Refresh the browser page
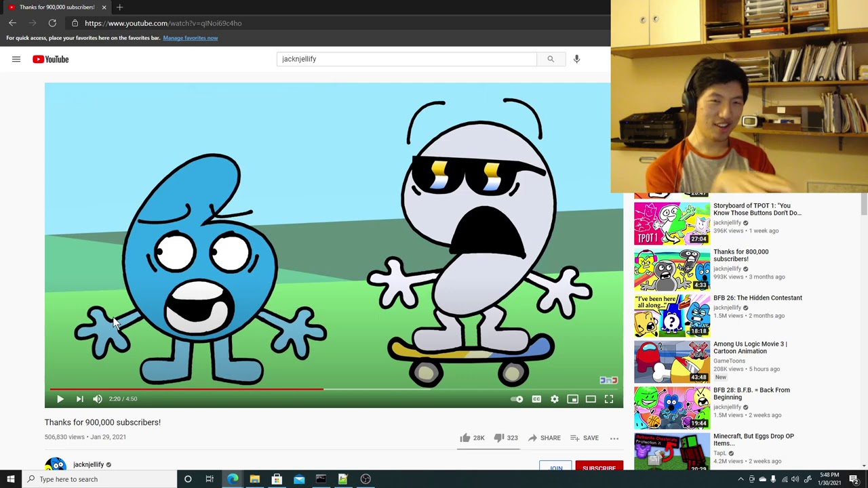The width and height of the screenshot is (868, 488). [x=52, y=23]
